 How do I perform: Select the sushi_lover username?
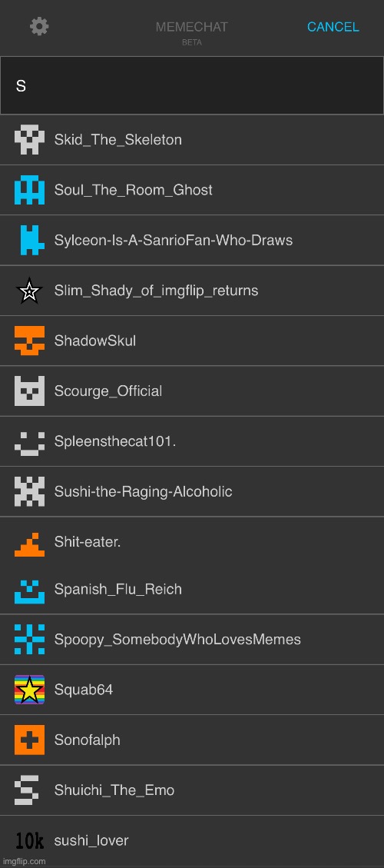point(91,840)
